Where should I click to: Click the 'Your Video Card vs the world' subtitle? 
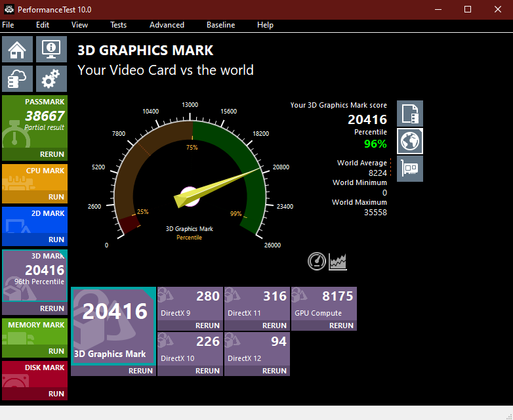tap(165, 70)
